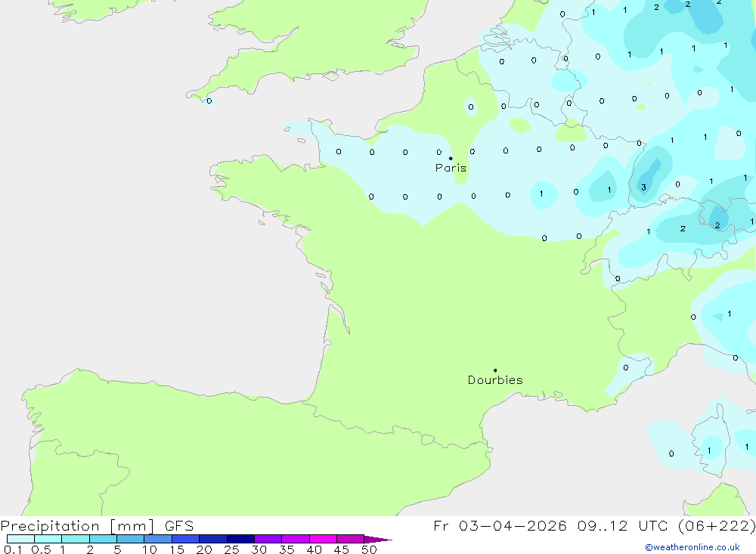Pick the 40–45 mm magenta legend swatch
Screen dimensions: 756x554
(x=323, y=539)
